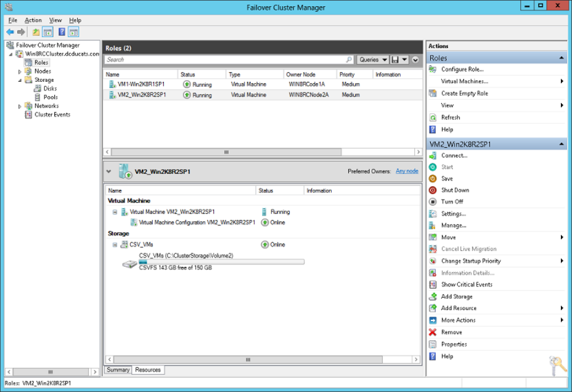Switch to the Summary tab
Image resolution: width=572 pixels, height=392 pixels.
[x=118, y=370]
